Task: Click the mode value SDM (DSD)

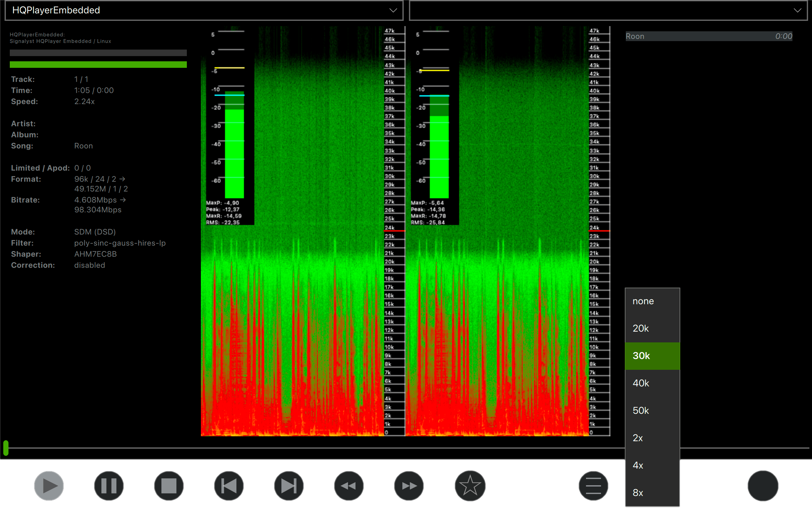Action: (95, 232)
